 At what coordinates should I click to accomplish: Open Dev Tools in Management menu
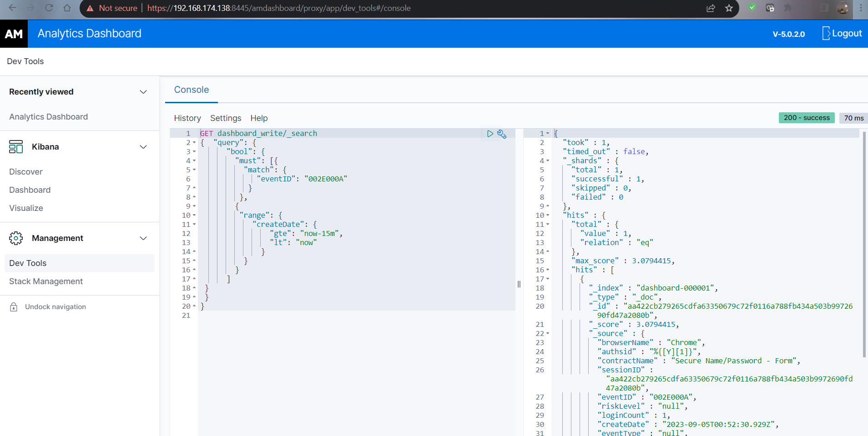point(80,263)
